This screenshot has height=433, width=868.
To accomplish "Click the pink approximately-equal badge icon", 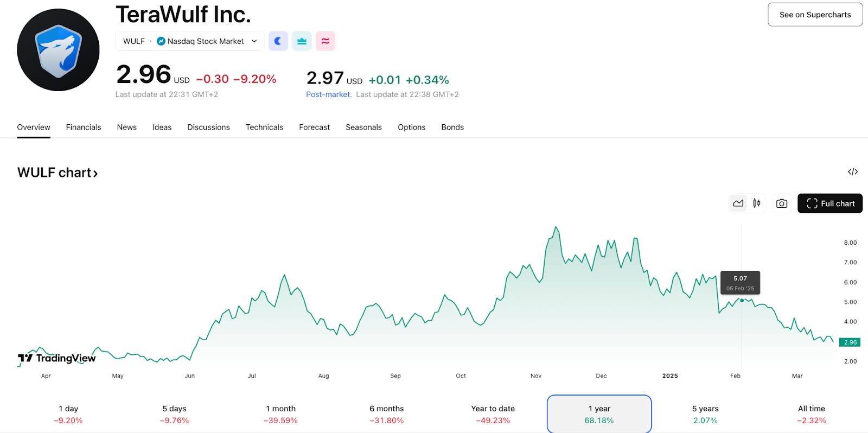I will (325, 41).
